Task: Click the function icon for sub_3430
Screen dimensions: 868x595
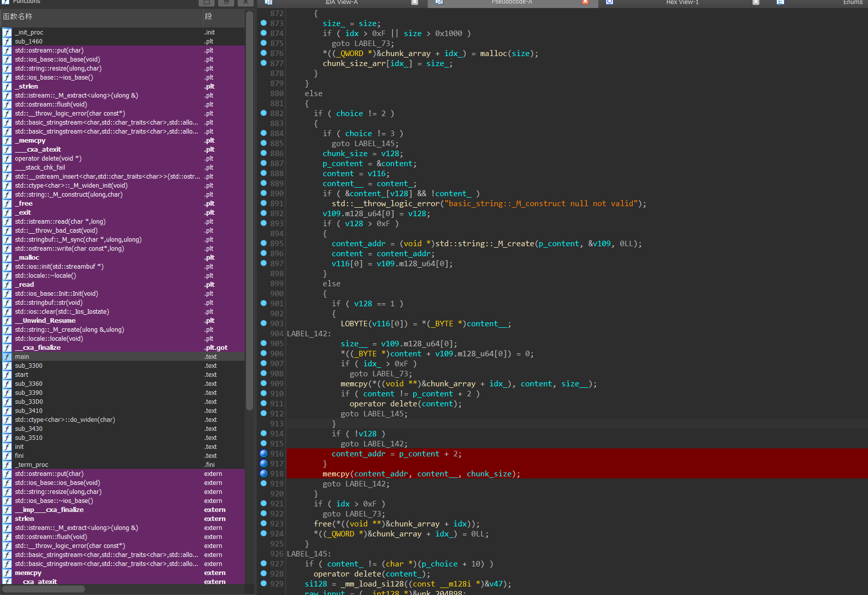Action: [x=8, y=429]
